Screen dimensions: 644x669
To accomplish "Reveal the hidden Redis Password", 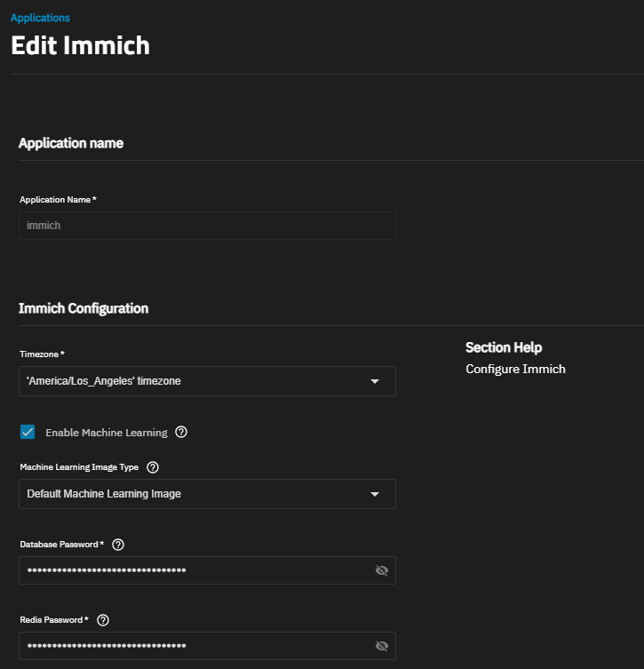I will 382,646.
